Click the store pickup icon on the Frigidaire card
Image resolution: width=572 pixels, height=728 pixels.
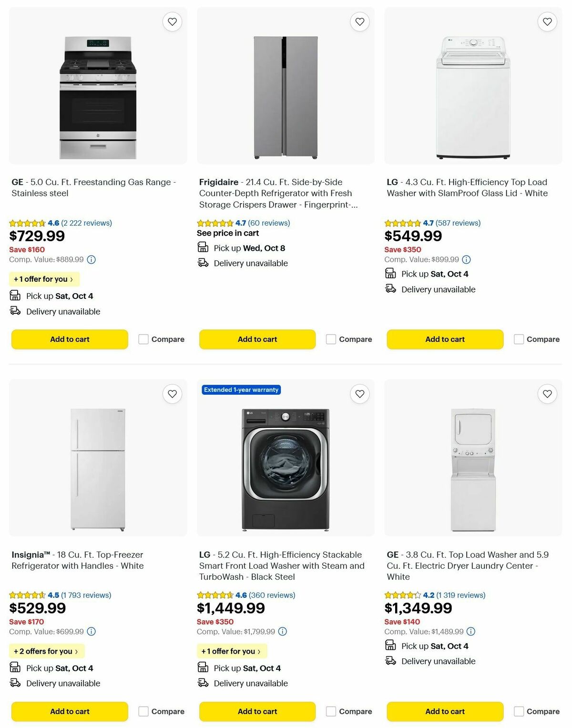(x=202, y=247)
